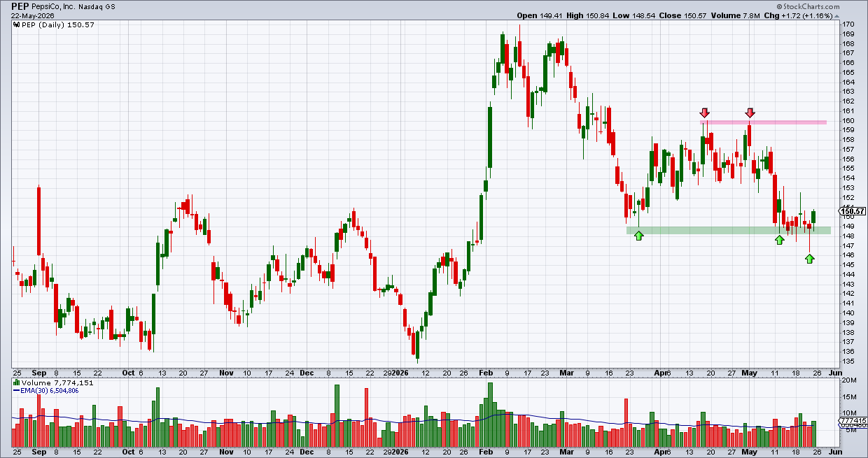Viewport: 868px width, 458px height.
Task: Click the green support zone near 148.5
Action: (728, 230)
